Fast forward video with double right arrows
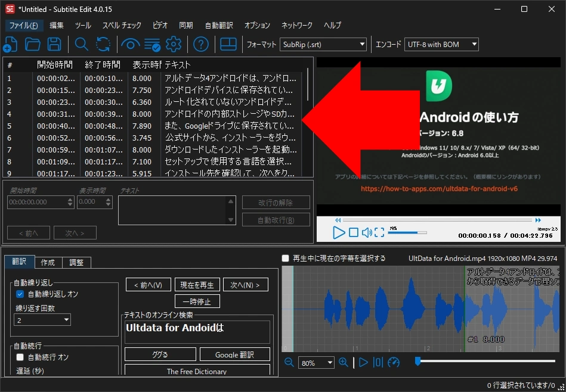Image resolution: width=566 pixels, height=392 pixels. [538, 220]
